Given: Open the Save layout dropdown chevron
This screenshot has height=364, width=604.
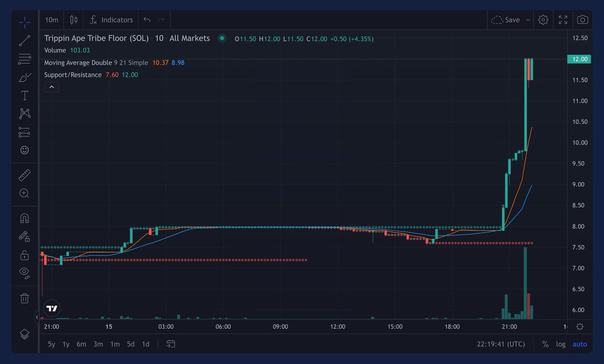Looking at the screenshot, I should (x=527, y=20).
